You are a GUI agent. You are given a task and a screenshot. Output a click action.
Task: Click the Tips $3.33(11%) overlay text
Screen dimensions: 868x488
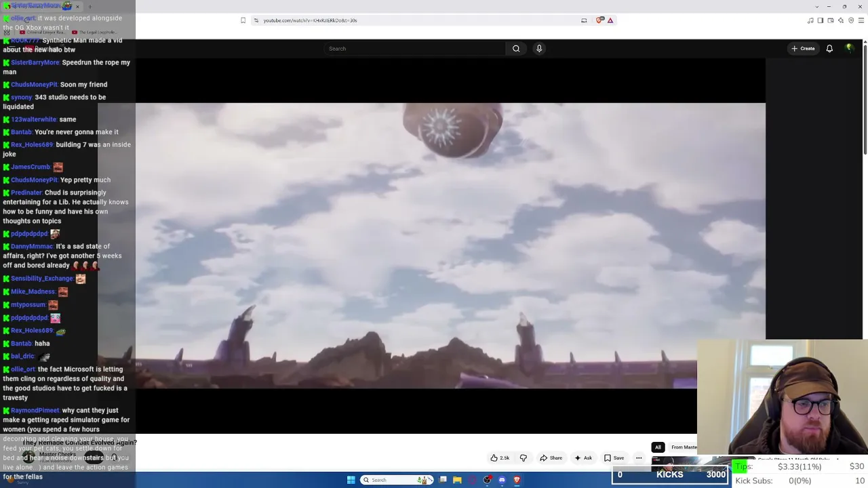[x=778, y=466]
